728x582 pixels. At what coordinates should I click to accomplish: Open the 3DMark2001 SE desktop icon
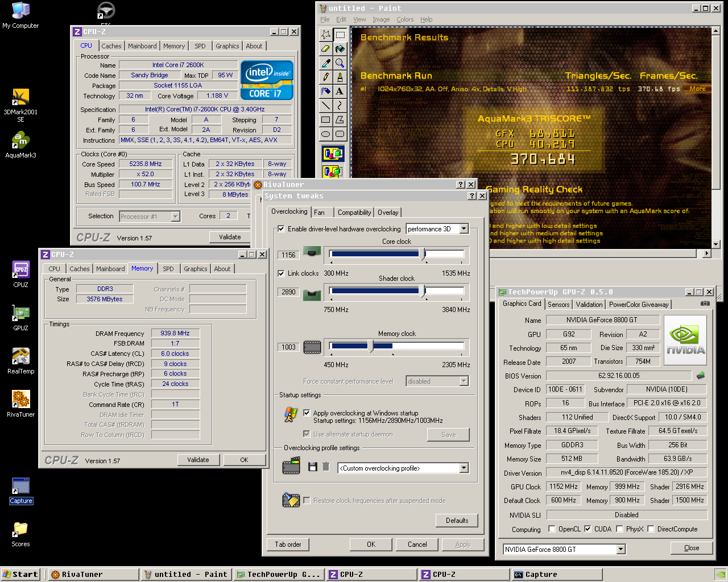coord(20,105)
